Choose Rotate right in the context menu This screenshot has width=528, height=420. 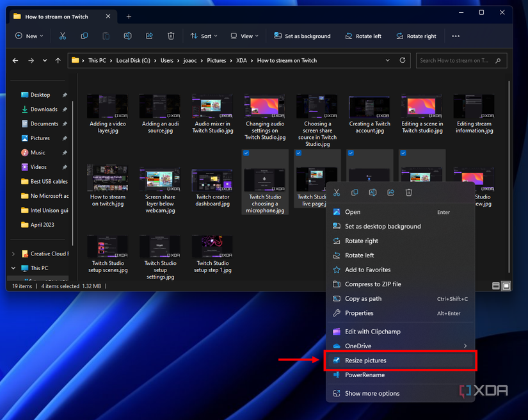[401, 241]
